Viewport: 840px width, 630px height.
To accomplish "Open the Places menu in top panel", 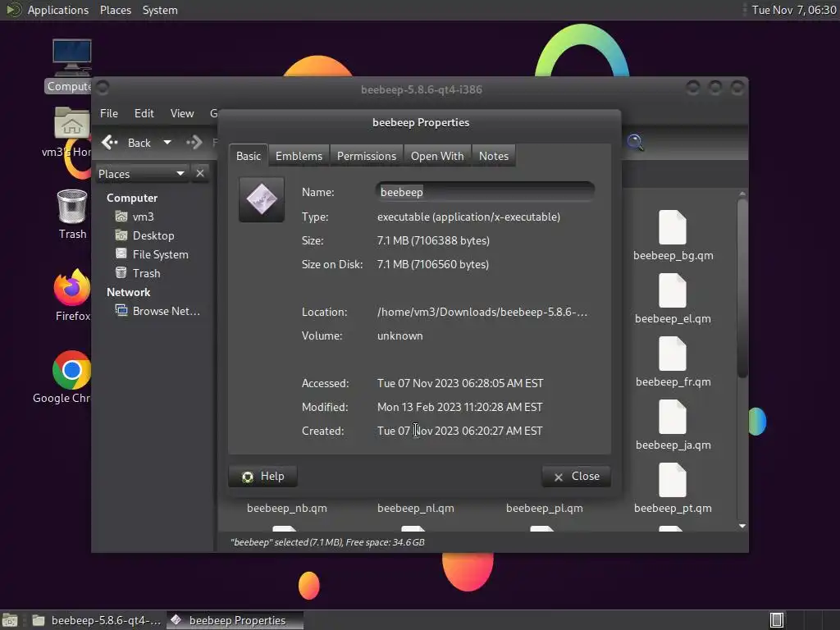I will 115,10.
